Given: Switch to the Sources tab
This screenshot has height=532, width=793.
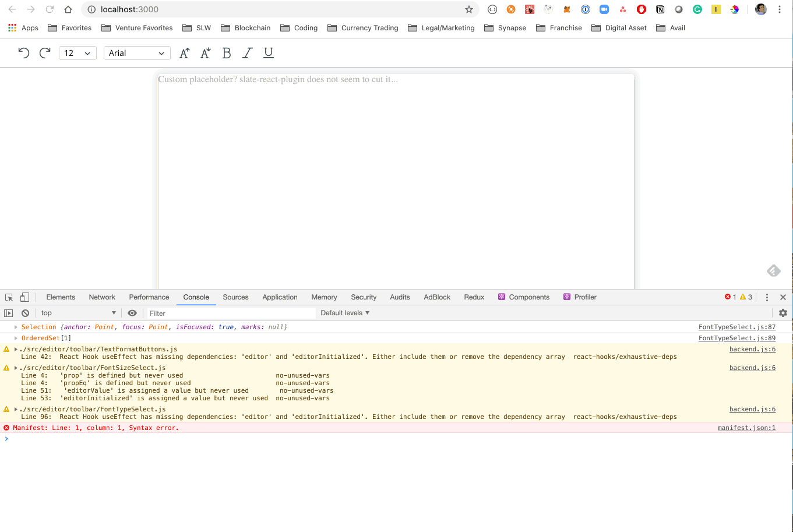Looking at the screenshot, I should click(x=235, y=297).
